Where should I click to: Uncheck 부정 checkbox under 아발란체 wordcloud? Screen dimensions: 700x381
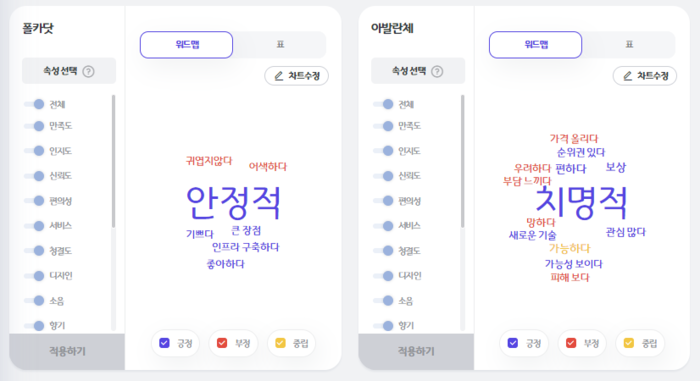pyautogui.click(x=571, y=343)
